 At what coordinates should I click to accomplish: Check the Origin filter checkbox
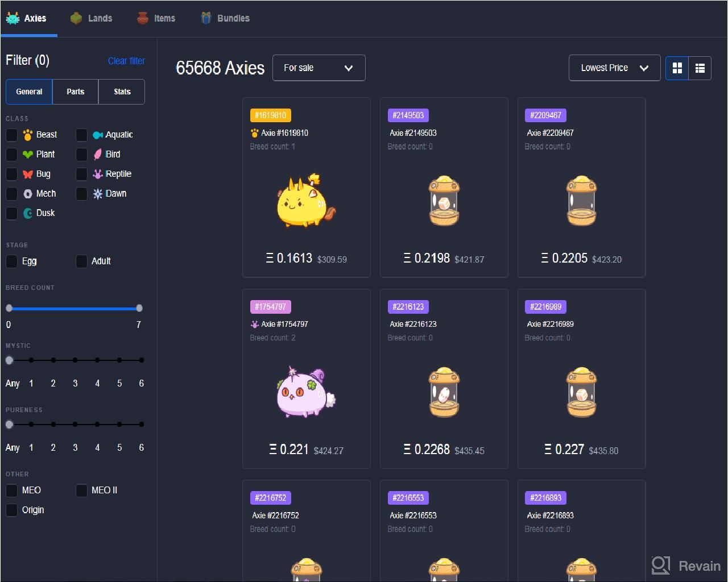tap(11, 510)
